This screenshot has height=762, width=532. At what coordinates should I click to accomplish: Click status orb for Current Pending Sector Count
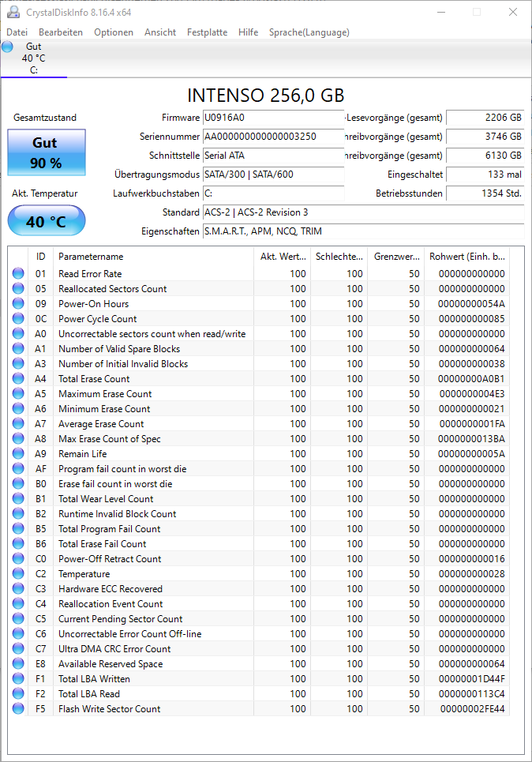[18, 618]
